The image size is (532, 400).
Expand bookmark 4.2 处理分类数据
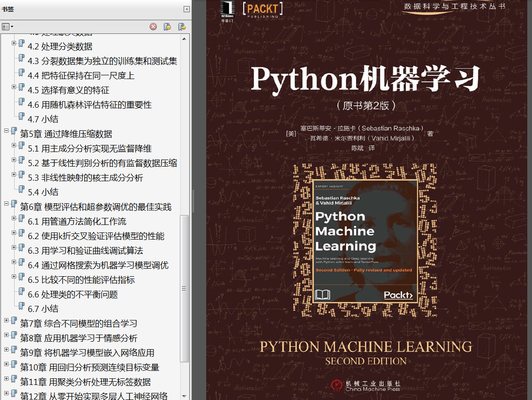tap(14, 43)
